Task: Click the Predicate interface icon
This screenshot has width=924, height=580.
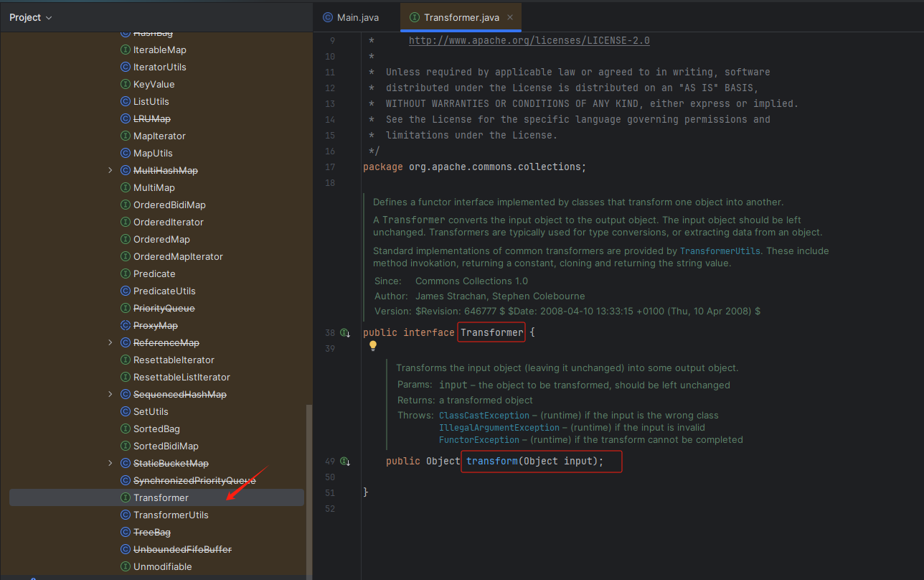Action: (x=126, y=273)
